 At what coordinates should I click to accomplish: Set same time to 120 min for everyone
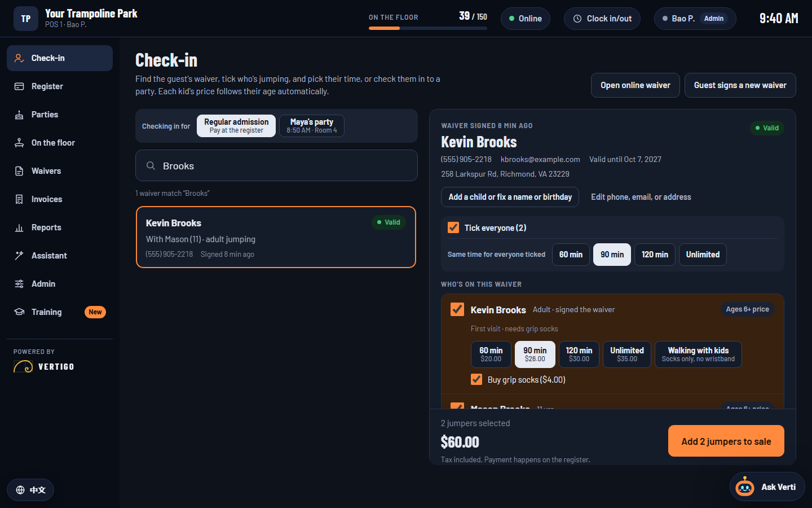(655, 255)
